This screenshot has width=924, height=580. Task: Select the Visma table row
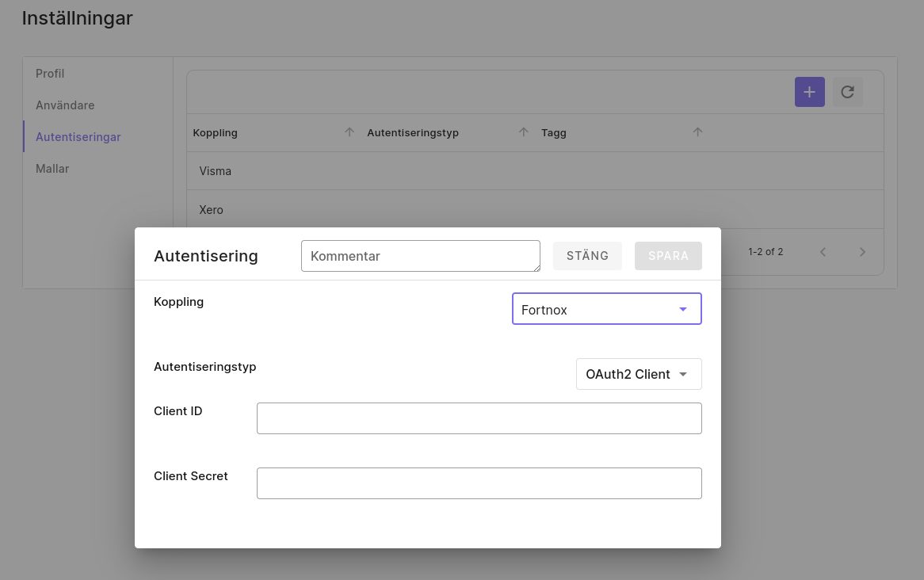535,171
